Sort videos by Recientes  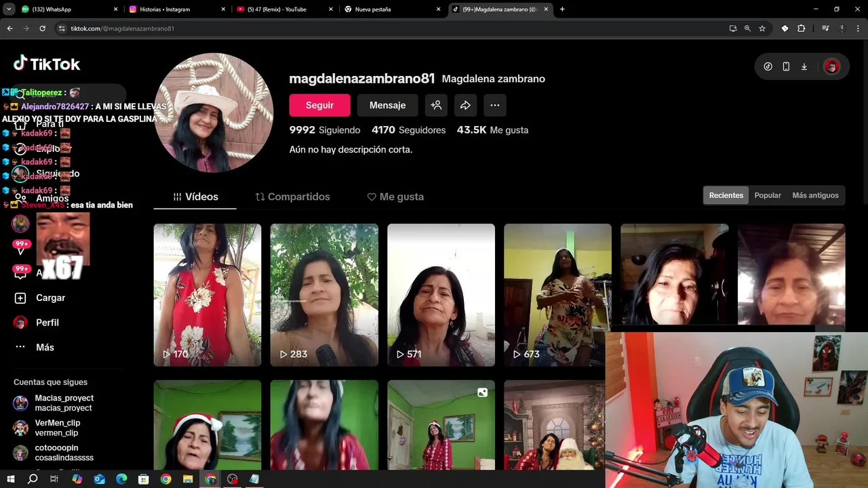(x=726, y=195)
